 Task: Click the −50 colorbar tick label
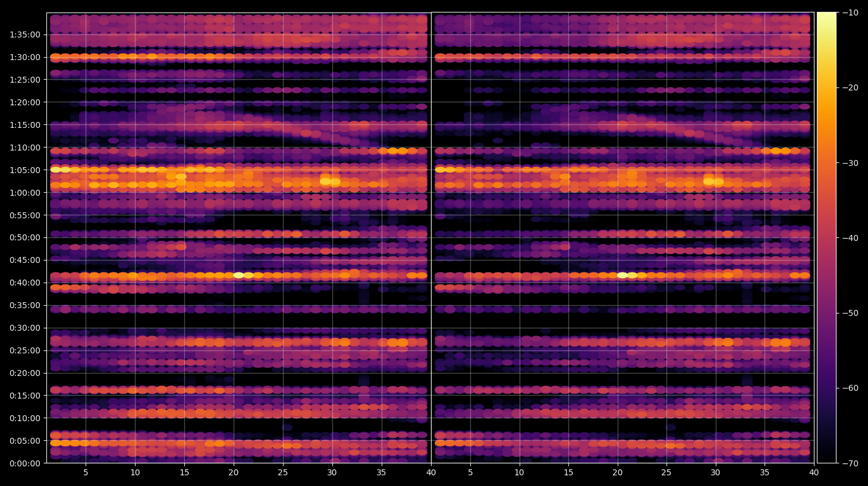pyautogui.click(x=851, y=313)
